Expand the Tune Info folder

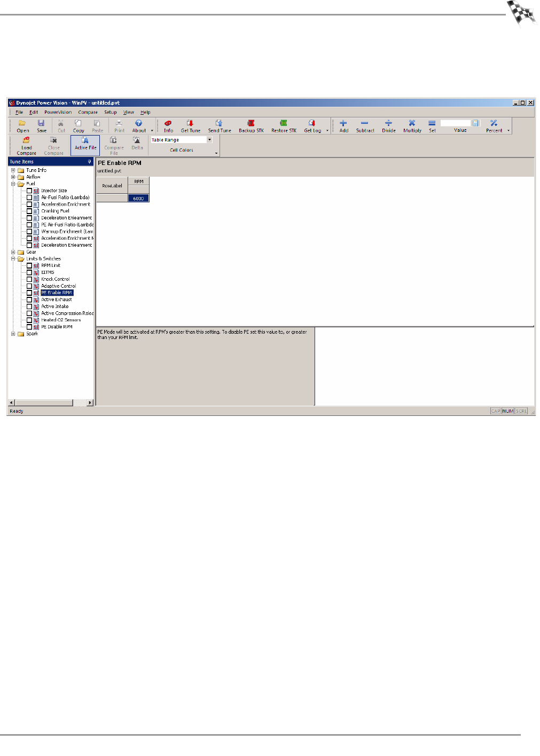click(x=13, y=170)
